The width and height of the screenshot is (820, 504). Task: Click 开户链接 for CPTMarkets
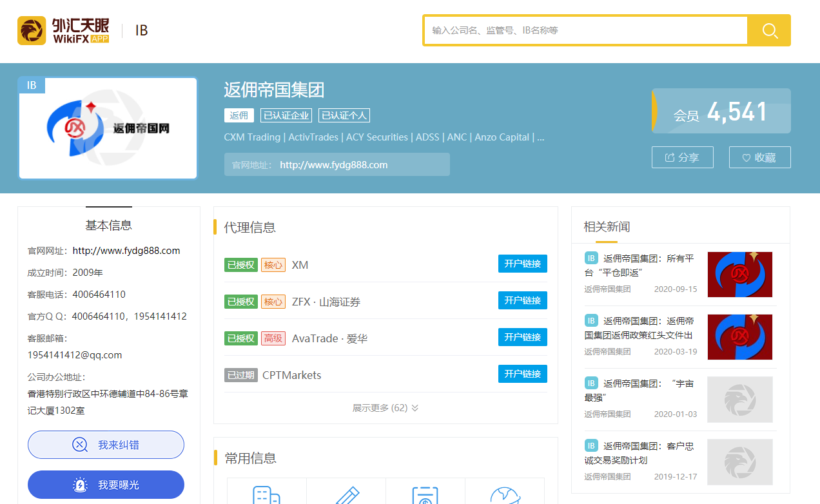523,374
